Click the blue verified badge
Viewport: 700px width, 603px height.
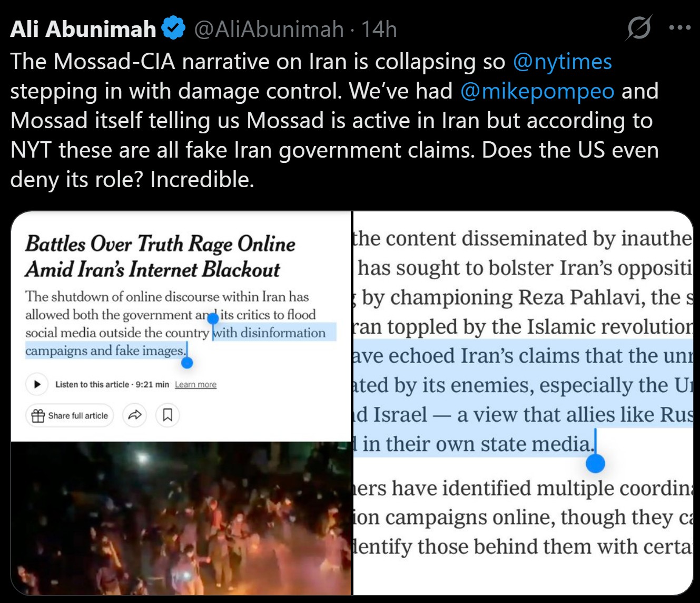173,28
